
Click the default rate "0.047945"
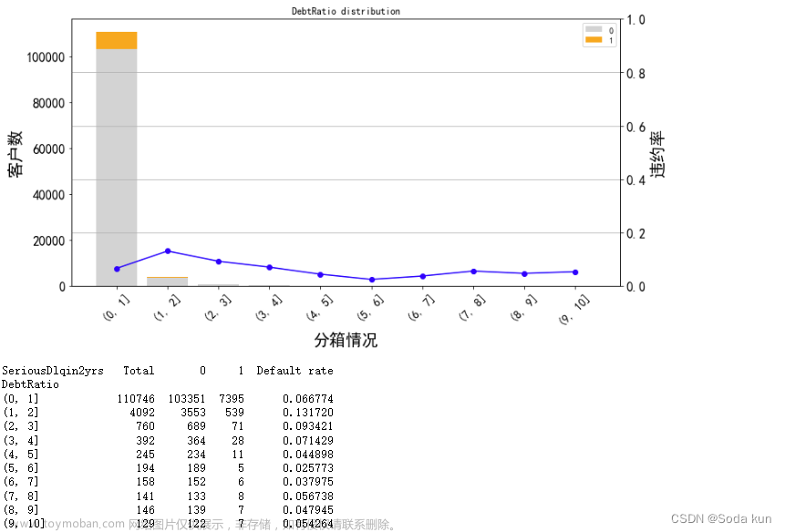pyautogui.click(x=308, y=510)
